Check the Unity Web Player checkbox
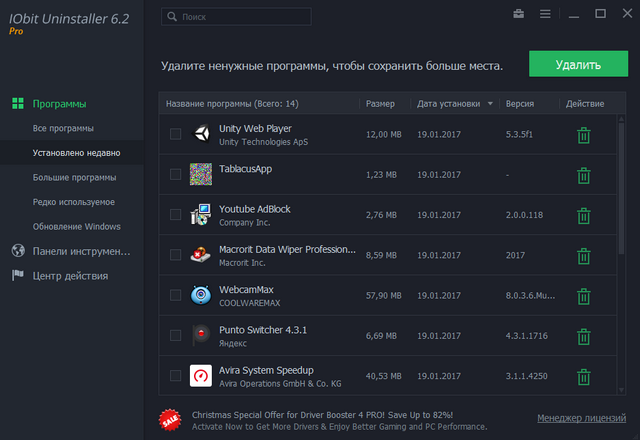The height and width of the screenshot is (440, 640). pyautogui.click(x=175, y=134)
